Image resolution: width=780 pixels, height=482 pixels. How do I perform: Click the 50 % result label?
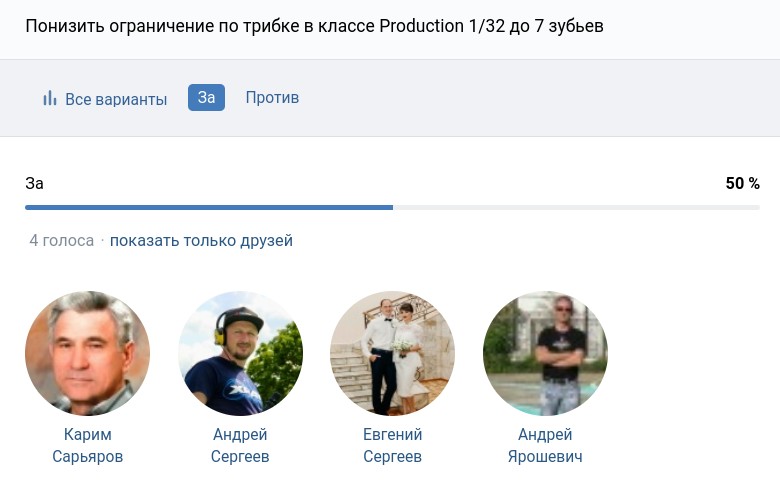point(742,183)
